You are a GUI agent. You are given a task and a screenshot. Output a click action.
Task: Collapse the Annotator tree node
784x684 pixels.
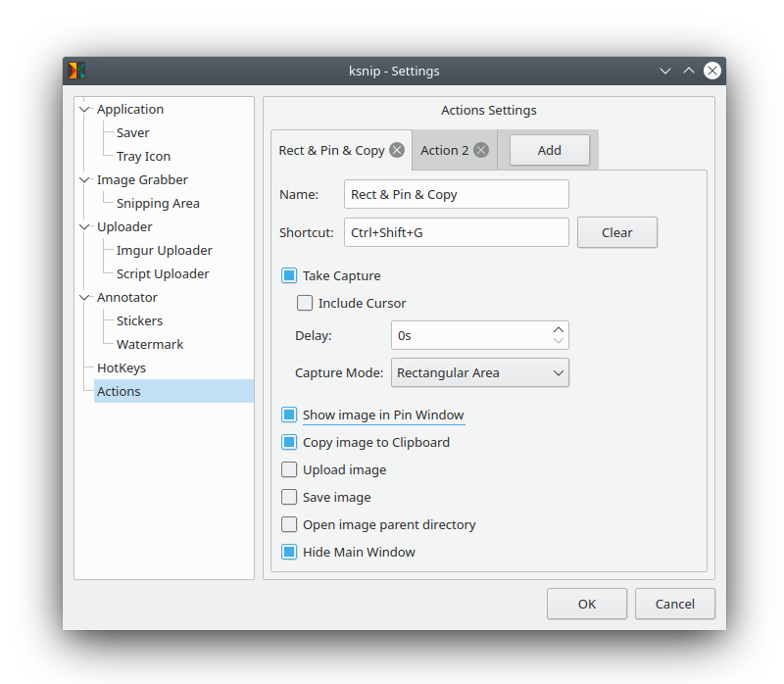(84, 297)
